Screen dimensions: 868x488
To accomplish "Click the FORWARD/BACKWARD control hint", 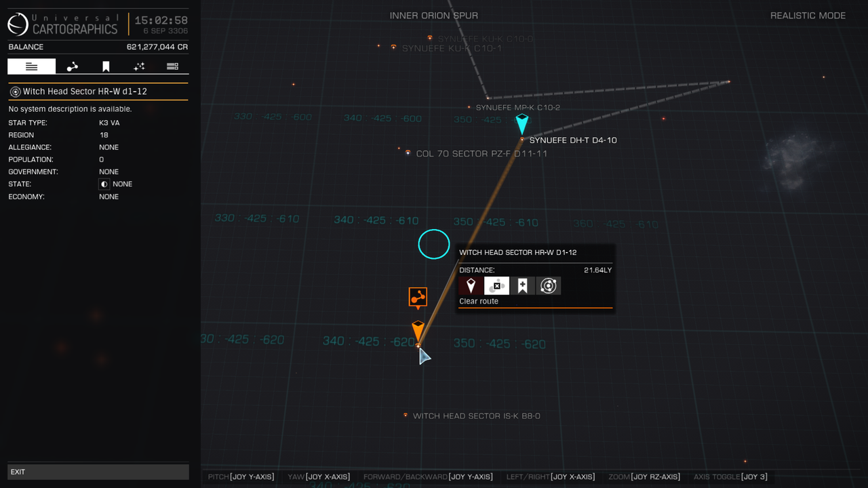I will click(x=428, y=477).
